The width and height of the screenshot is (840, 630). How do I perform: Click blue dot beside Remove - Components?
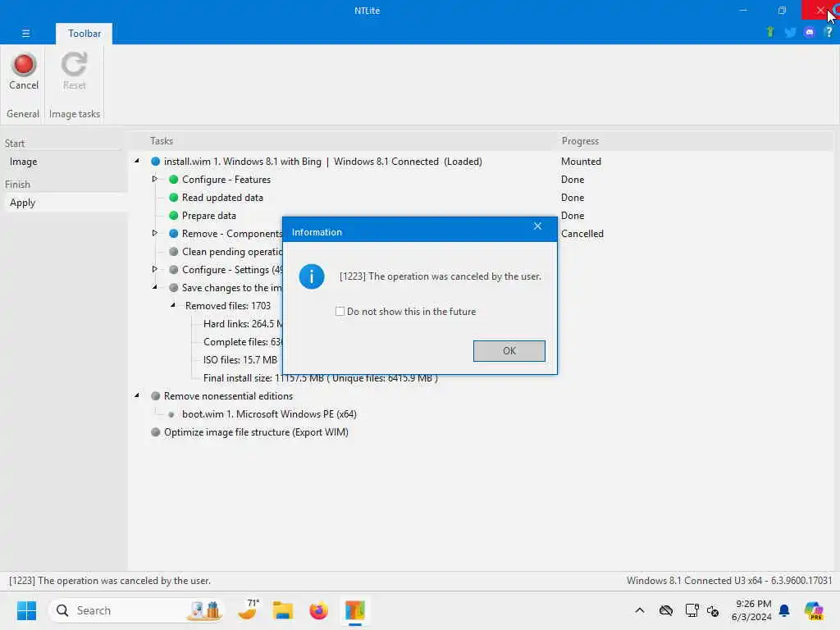pyautogui.click(x=174, y=234)
